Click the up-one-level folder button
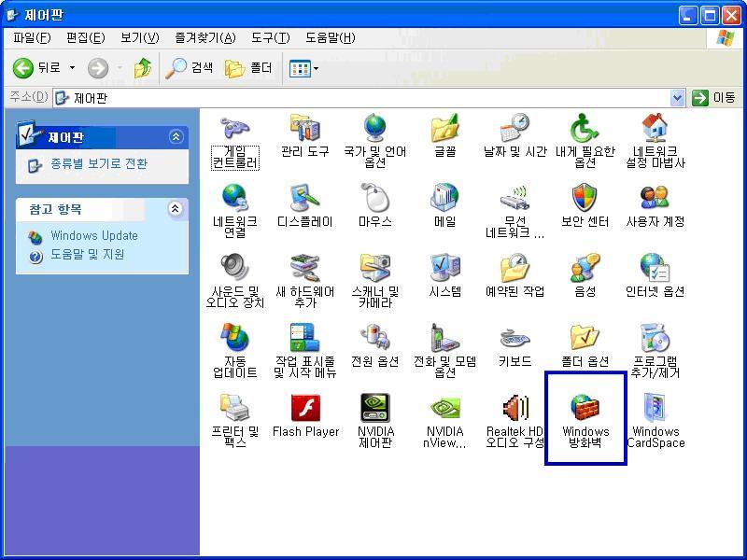The image size is (747, 560). (x=143, y=68)
